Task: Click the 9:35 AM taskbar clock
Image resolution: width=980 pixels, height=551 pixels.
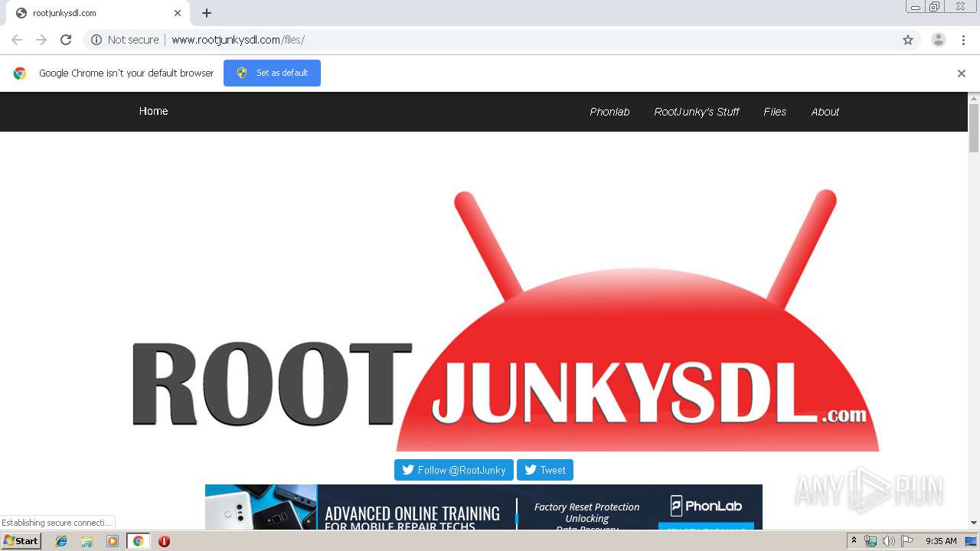Action: (x=941, y=541)
